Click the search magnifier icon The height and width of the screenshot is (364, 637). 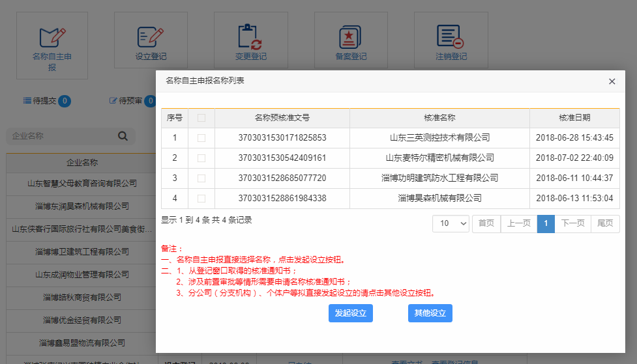point(123,136)
